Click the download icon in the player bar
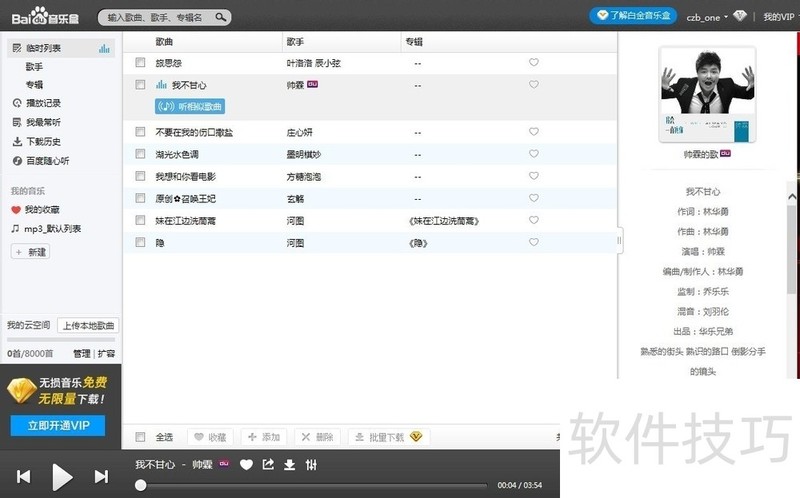 (x=289, y=464)
